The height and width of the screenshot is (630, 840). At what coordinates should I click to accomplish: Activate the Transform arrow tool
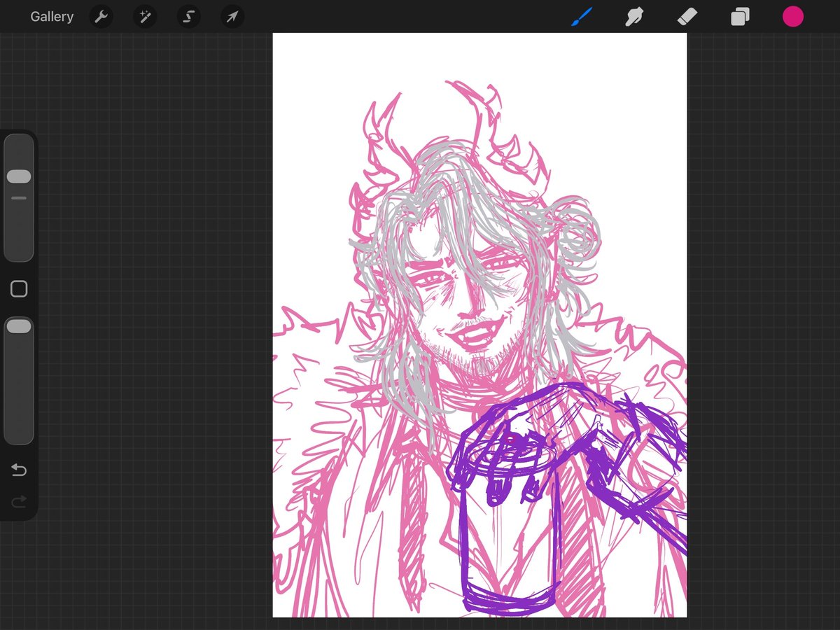coord(232,17)
